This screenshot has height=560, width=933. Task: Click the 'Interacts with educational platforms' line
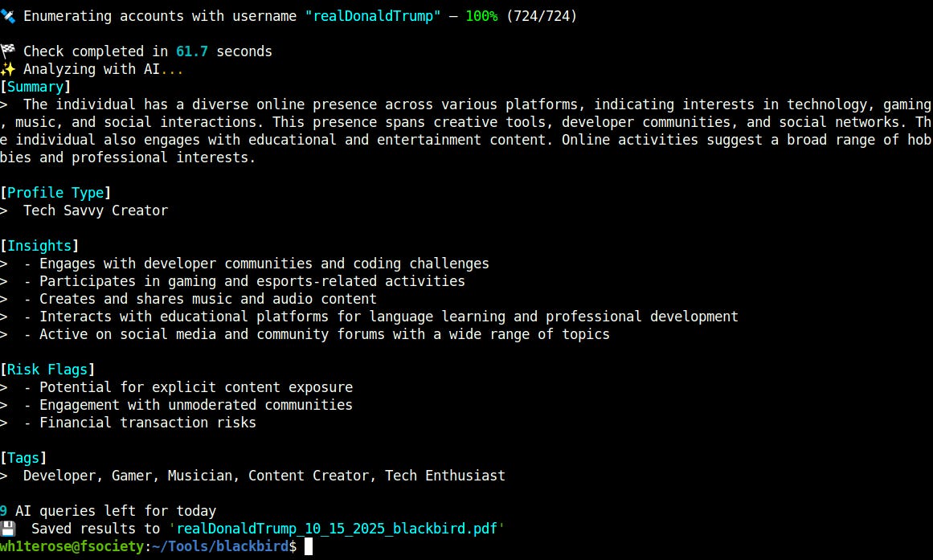coord(382,317)
